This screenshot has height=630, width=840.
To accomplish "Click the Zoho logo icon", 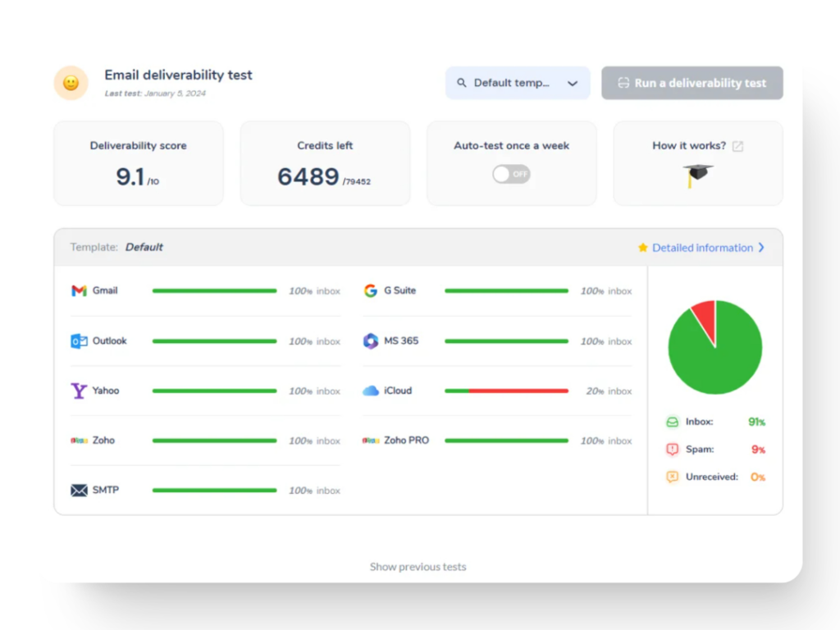I will (79, 441).
